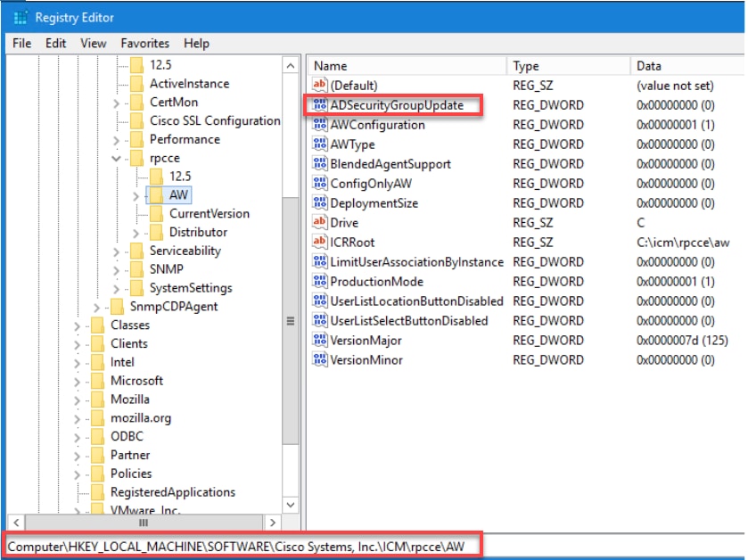Open the Help menu
748x560 pixels.
click(x=196, y=44)
